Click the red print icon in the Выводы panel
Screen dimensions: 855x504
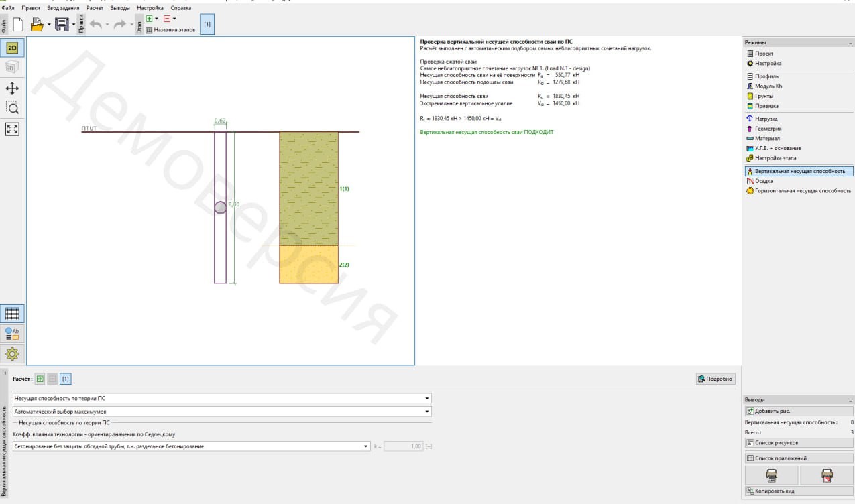click(x=827, y=475)
